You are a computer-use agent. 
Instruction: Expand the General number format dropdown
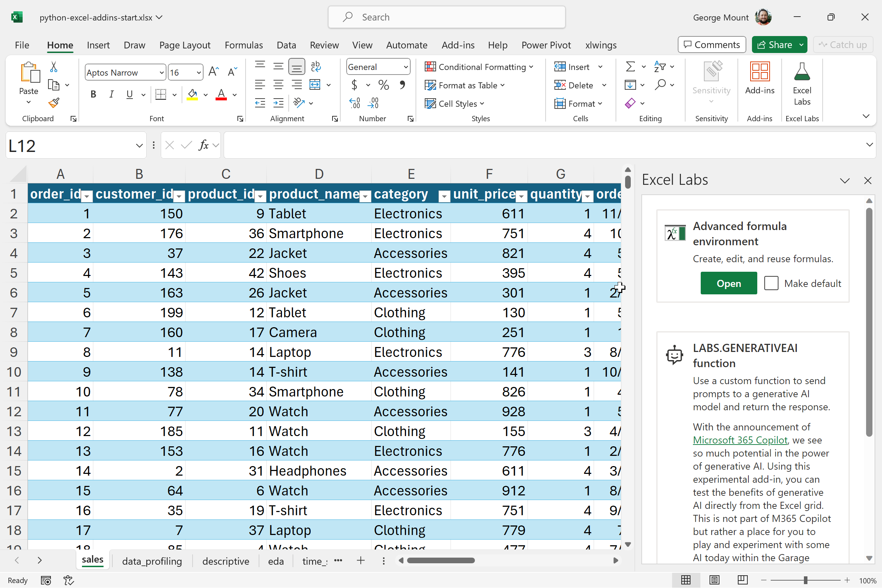click(x=406, y=67)
